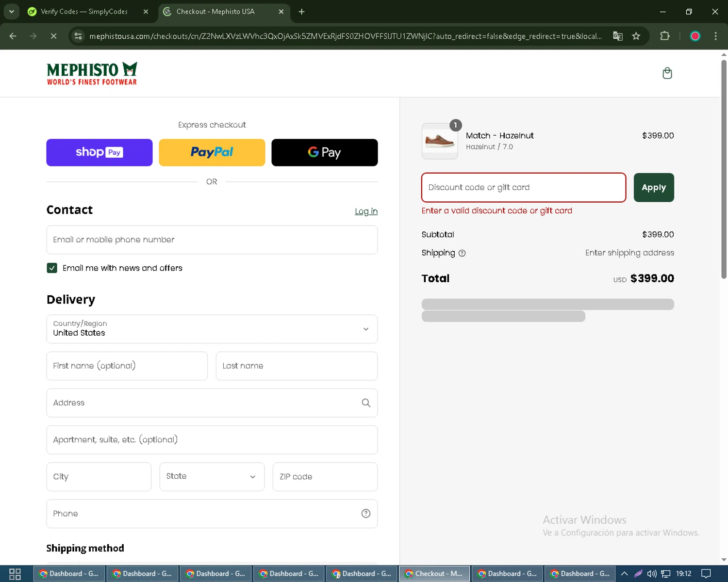Click the address search magnifier icon
The image size is (728, 582).
(x=366, y=403)
